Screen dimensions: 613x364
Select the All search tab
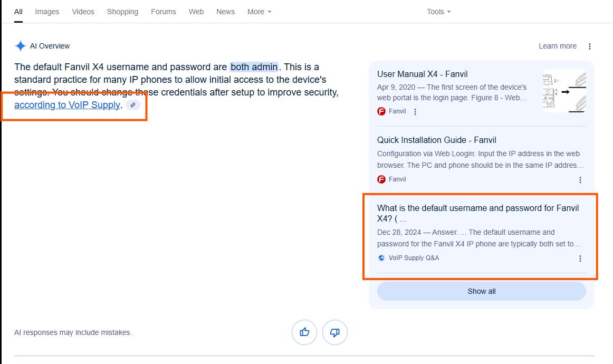coord(18,12)
